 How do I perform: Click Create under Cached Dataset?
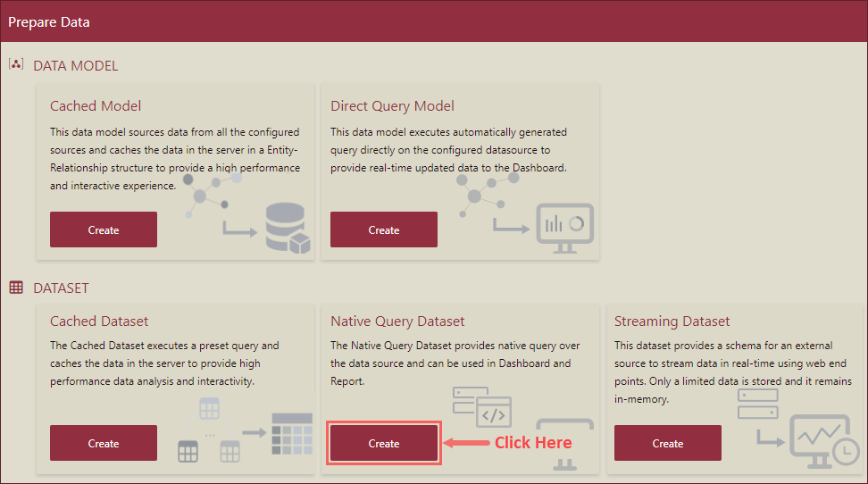pyautogui.click(x=104, y=443)
